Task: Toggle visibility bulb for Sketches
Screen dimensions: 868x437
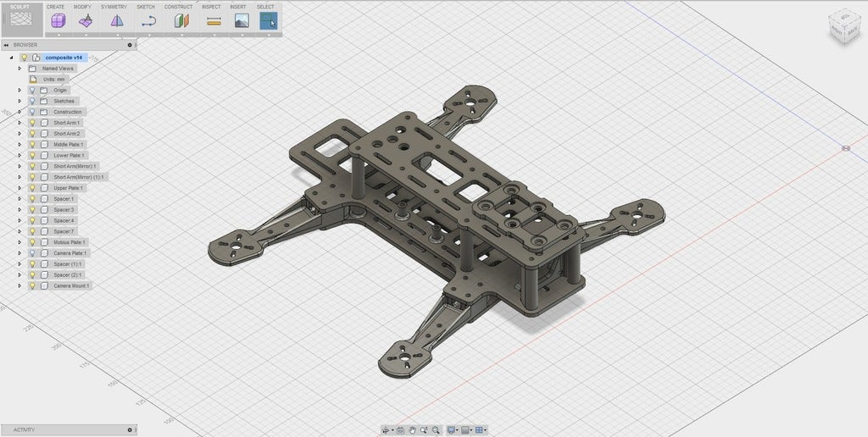Action: 32,102
